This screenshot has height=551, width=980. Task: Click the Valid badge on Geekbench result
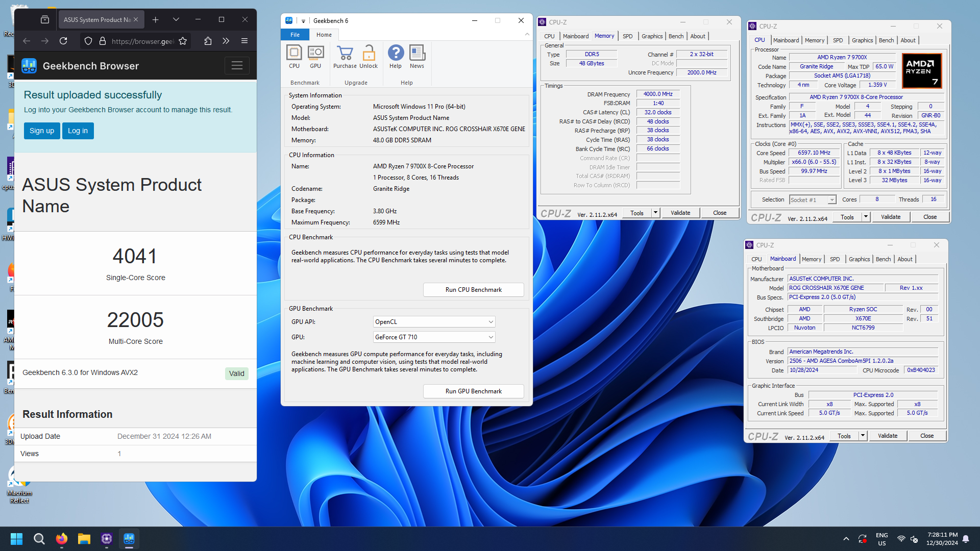pyautogui.click(x=237, y=373)
